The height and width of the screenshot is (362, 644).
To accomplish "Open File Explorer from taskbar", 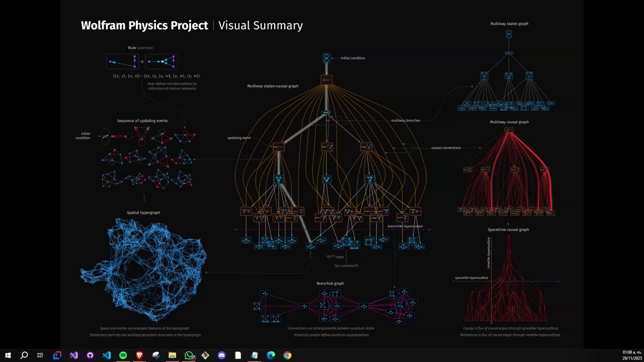I will [172, 355].
